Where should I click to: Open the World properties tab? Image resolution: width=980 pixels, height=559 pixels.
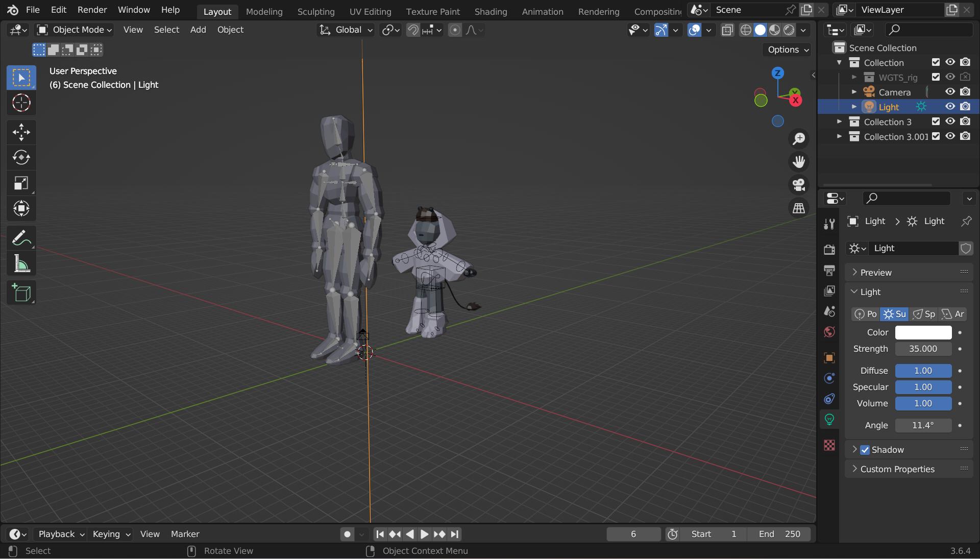(x=829, y=332)
